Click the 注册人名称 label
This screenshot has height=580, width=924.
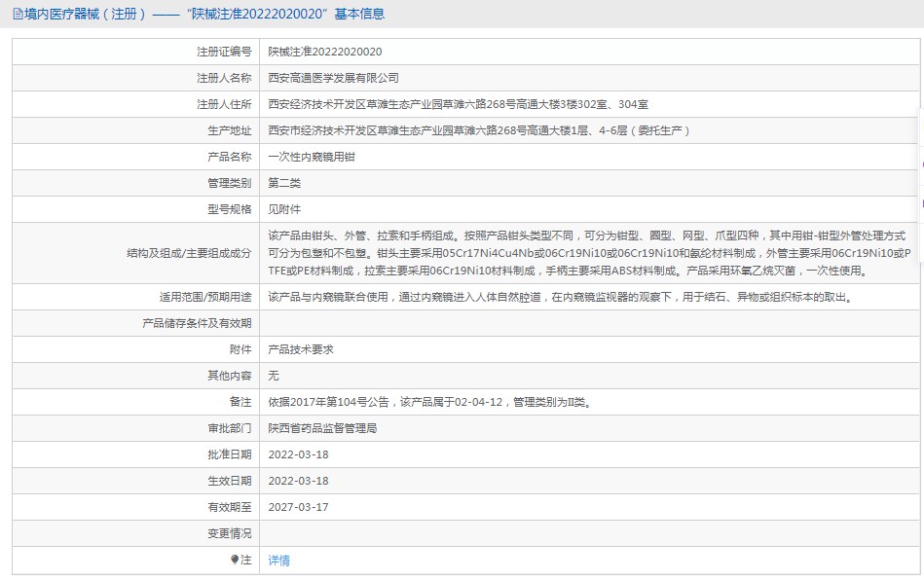[224, 78]
